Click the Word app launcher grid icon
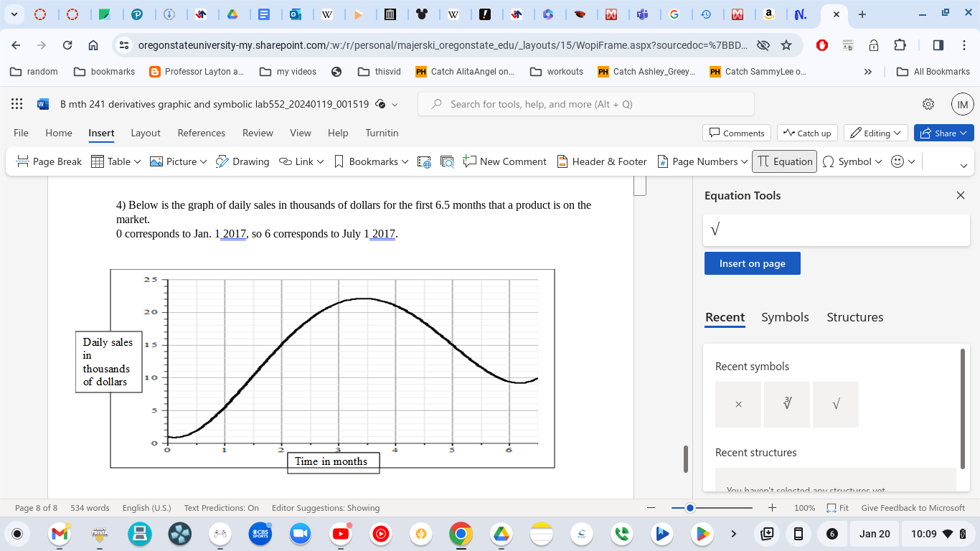Viewport: 980px width, 551px height. click(x=17, y=104)
